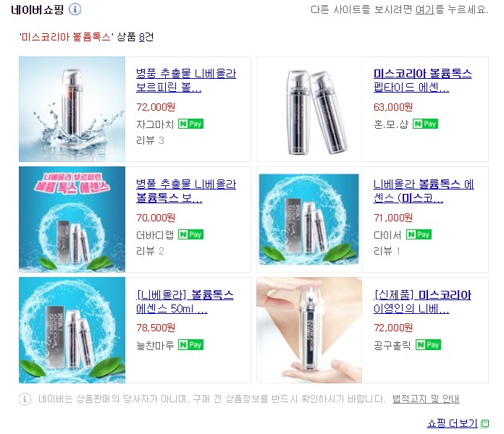Open the 쇼핑 더보기 link
Viewport: 504px width, 434px height.
453,423
